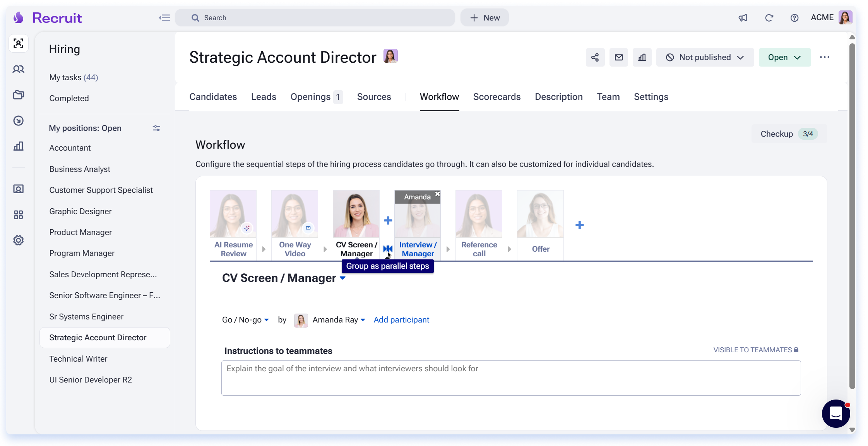The height and width of the screenshot is (446, 868).
Task: Open the email envelope icon
Action: 618,57
